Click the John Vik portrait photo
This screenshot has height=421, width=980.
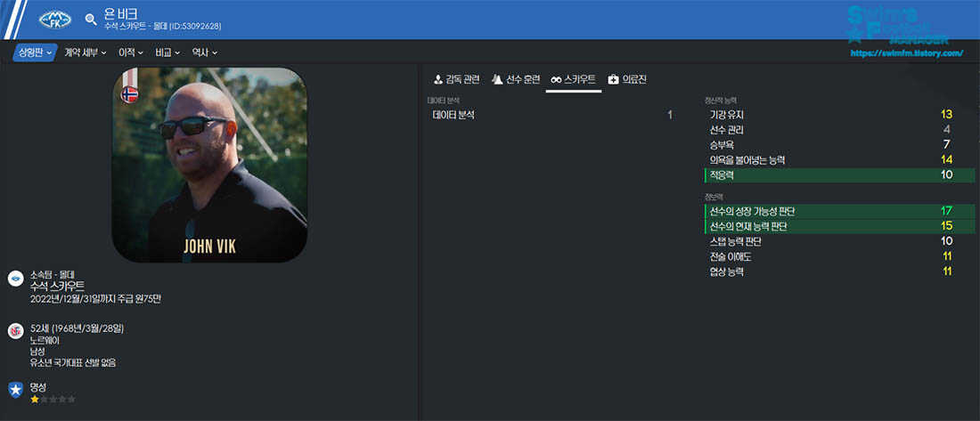209,165
